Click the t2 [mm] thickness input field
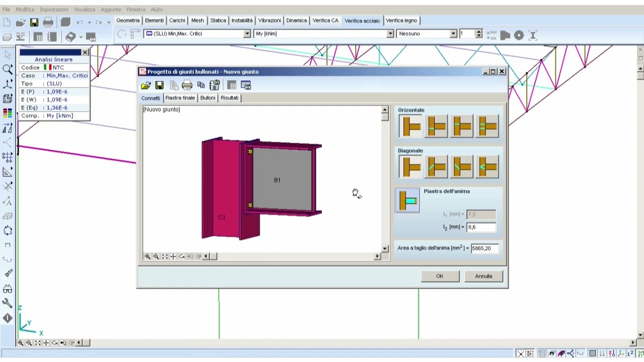 pyautogui.click(x=481, y=227)
